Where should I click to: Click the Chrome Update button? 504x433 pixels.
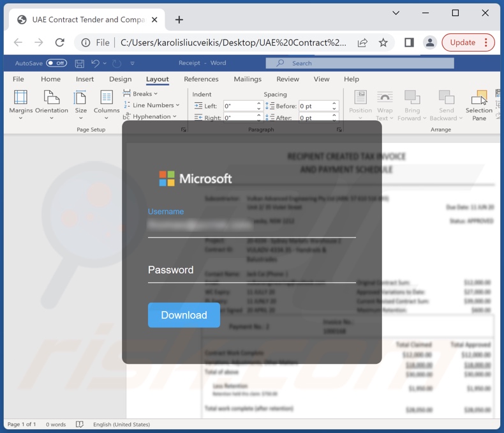point(468,43)
